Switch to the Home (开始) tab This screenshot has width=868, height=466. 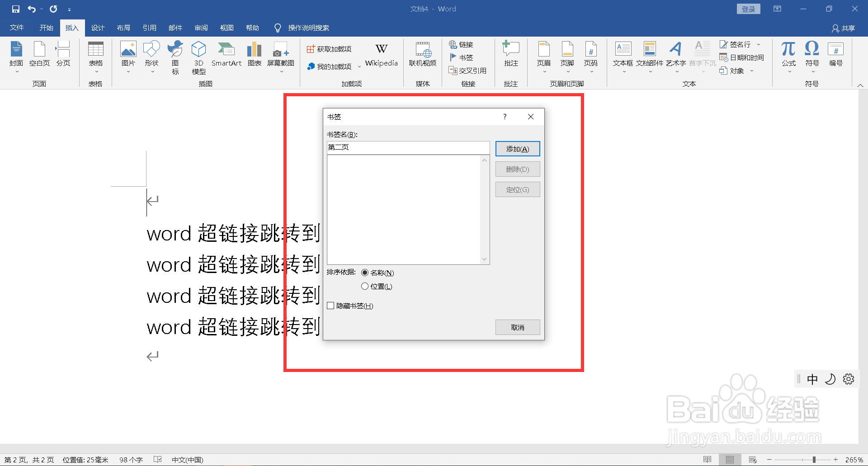point(46,28)
